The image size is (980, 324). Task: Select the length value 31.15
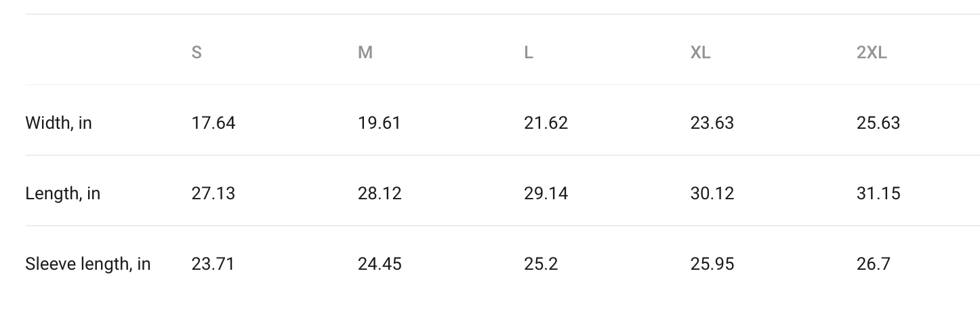click(x=878, y=194)
